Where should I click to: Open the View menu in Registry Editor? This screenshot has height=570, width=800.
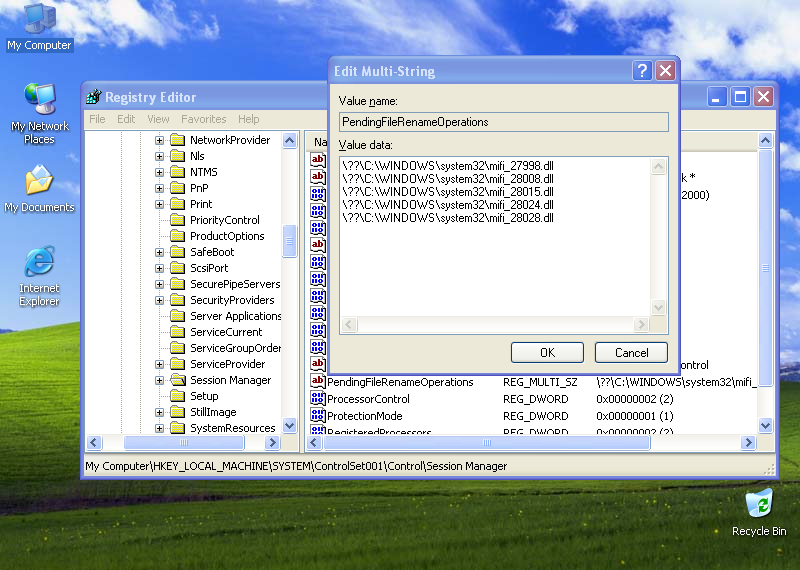[x=158, y=119]
